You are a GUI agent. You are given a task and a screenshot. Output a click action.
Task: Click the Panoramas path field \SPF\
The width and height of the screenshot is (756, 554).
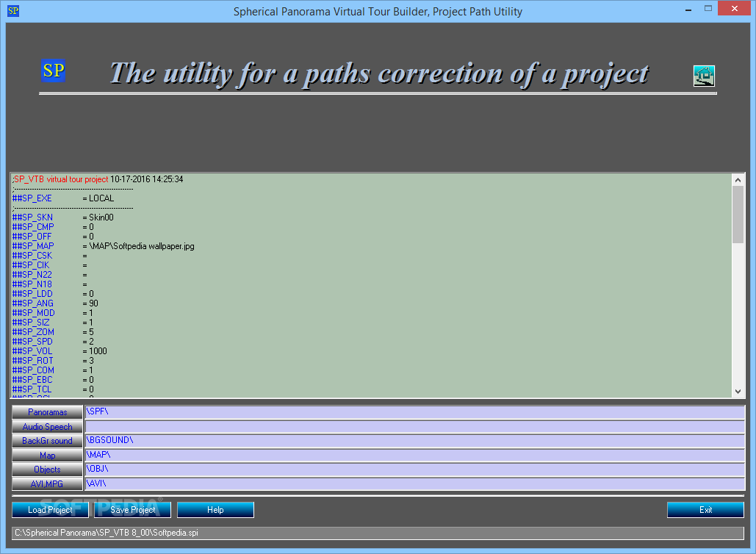pyautogui.click(x=414, y=412)
